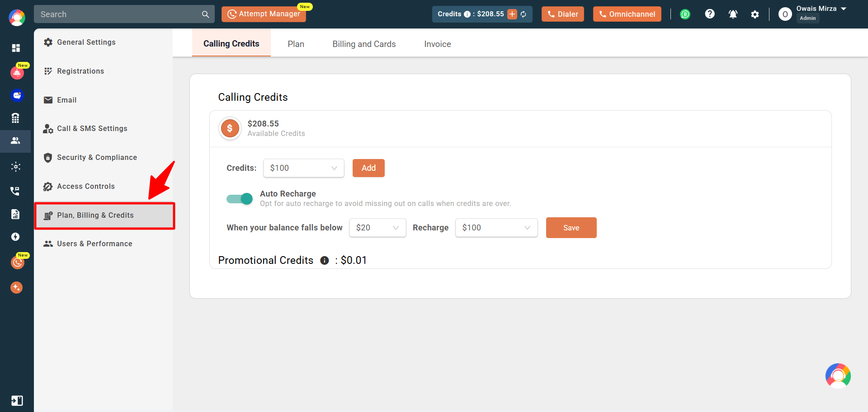Open the Credits amount $100 dropdown
Screen dimensions: 868x412
pyautogui.click(x=304, y=168)
